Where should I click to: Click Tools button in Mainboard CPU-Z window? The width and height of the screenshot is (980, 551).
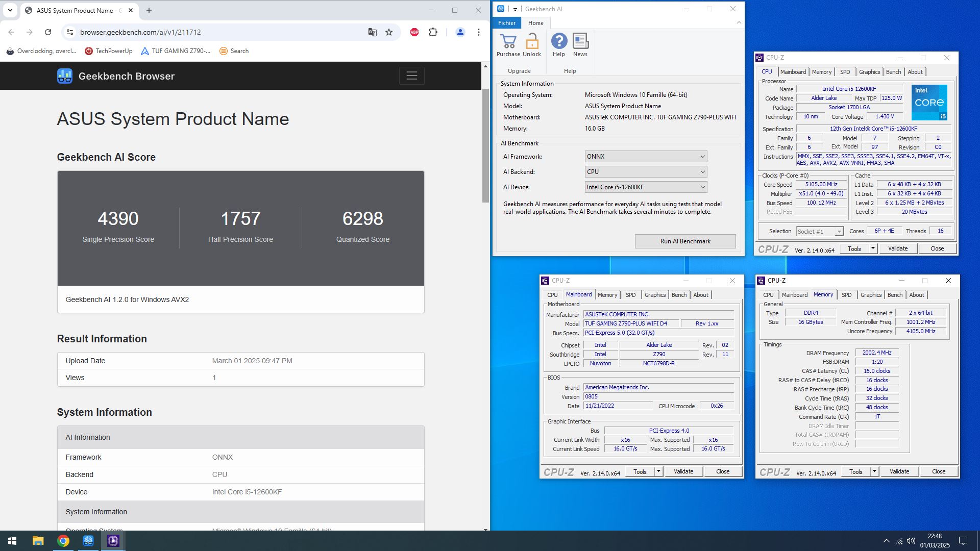[640, 471]
